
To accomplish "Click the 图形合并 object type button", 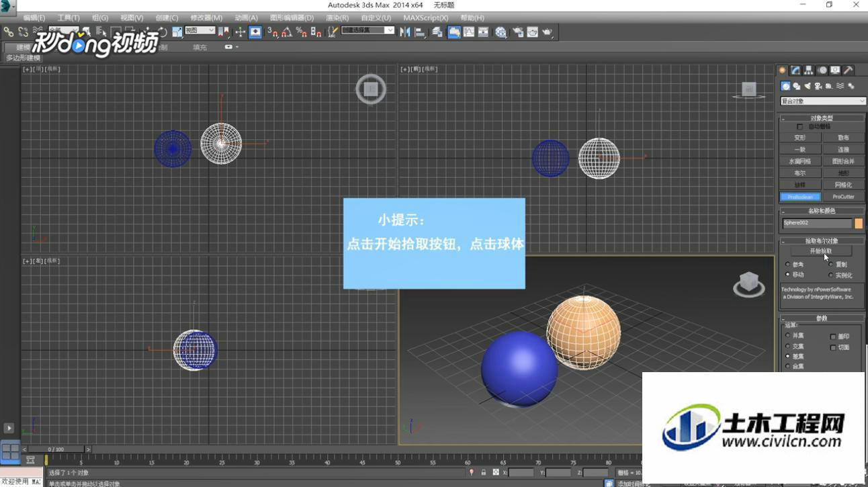I will (843, 161).
